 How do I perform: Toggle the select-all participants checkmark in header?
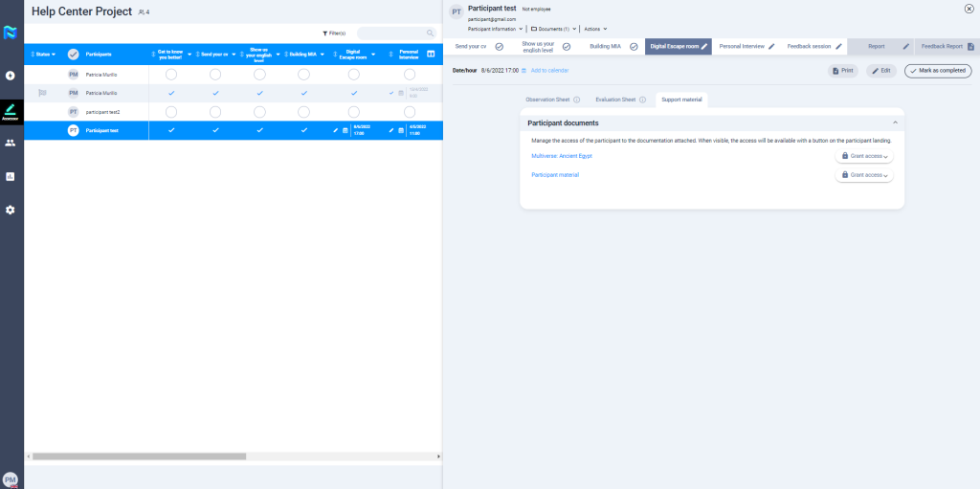(x=73, y=54)
